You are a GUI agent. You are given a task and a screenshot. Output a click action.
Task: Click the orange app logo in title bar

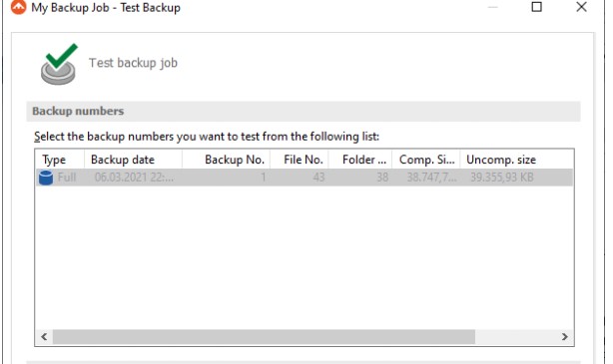(x=18, y=7)
